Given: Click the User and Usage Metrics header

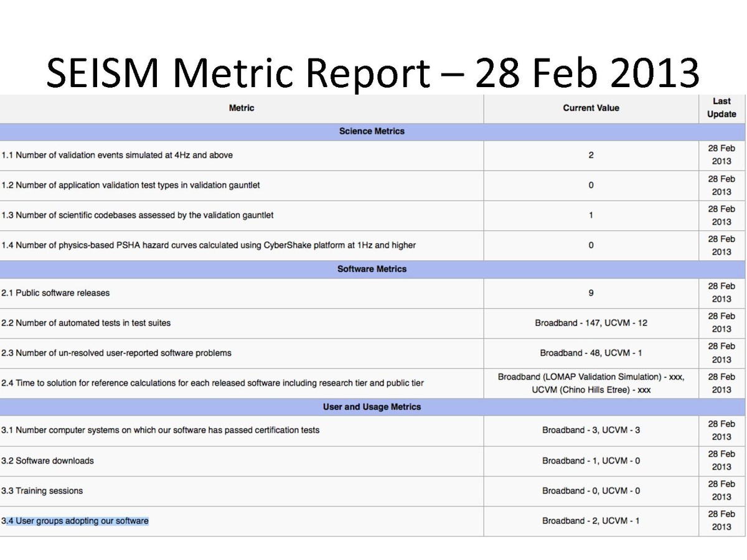Looking at the screenshot, I should [372, 407].
